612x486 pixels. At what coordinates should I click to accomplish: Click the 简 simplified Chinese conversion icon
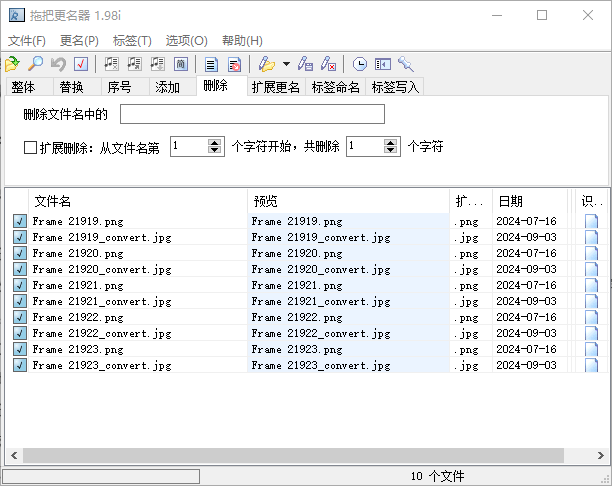(x=181, y=64)
